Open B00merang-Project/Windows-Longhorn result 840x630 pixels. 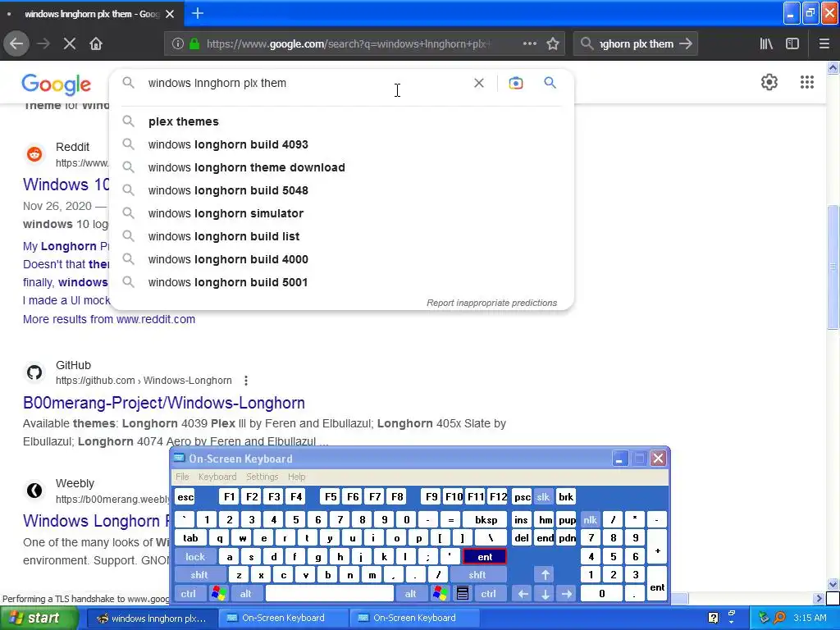pos(164,403)
